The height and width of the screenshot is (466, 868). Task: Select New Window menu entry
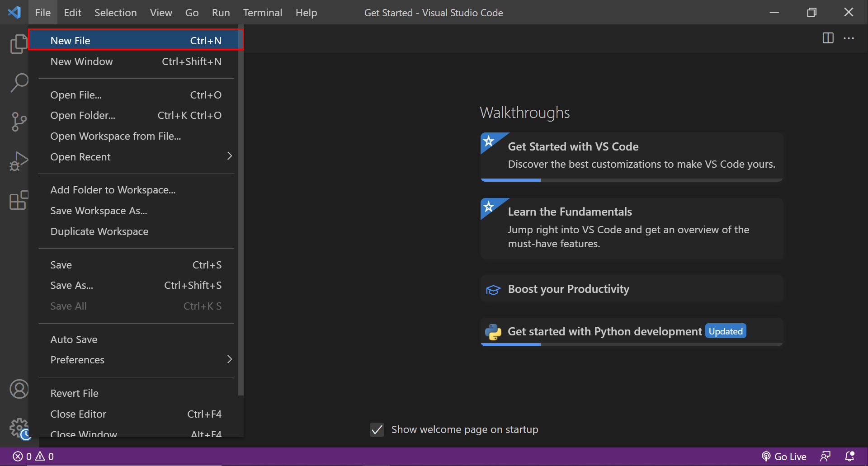[x=136, y=61]
